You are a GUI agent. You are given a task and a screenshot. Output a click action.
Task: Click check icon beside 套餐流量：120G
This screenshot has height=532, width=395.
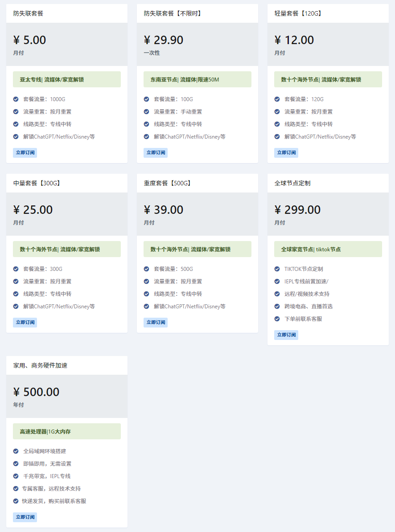[x=277, y=99]
